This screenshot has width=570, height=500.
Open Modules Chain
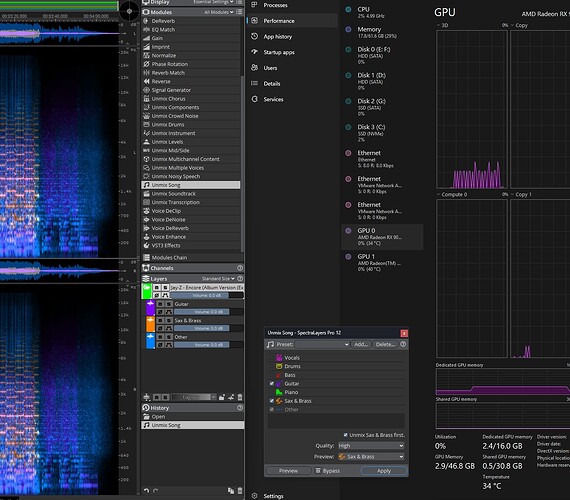point(192,257)
